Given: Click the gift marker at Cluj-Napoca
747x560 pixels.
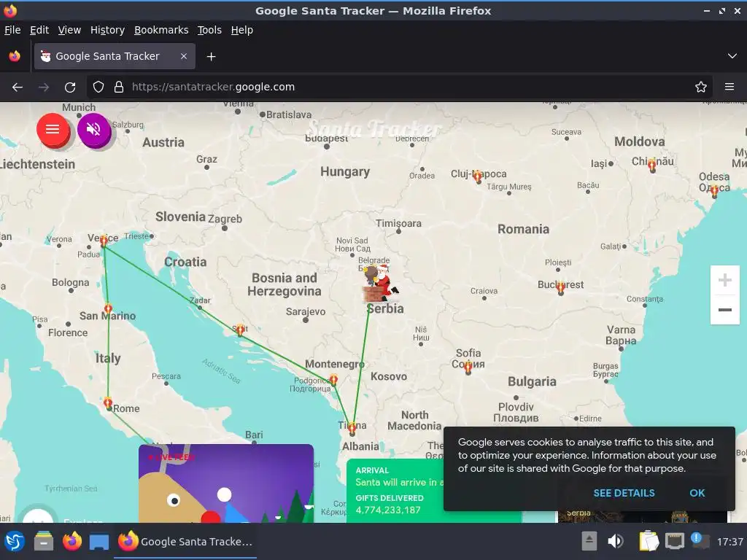Looking at the screenshot, I should (477, 176).
